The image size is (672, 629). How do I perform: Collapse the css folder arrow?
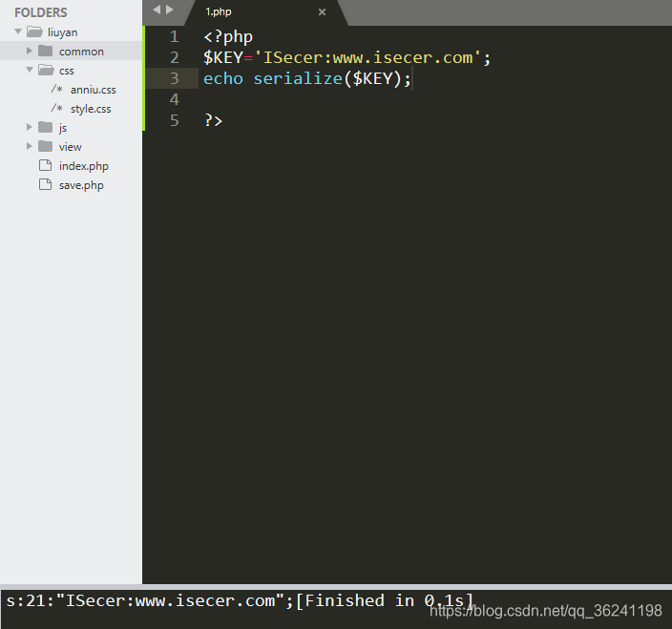[x=30, y=70]
